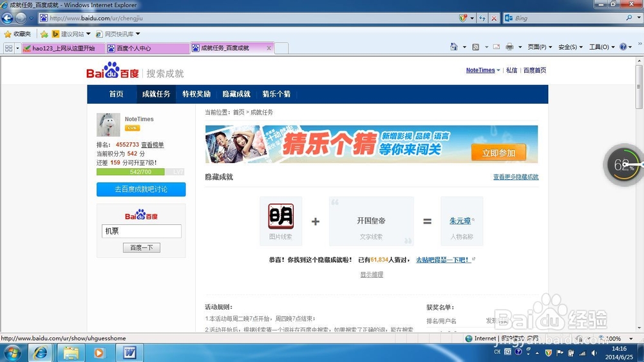The width and height of the screenshot is (644, 362).
Task: Open the 页面(P) menu dropdown
Action: [x=540, y=47]
